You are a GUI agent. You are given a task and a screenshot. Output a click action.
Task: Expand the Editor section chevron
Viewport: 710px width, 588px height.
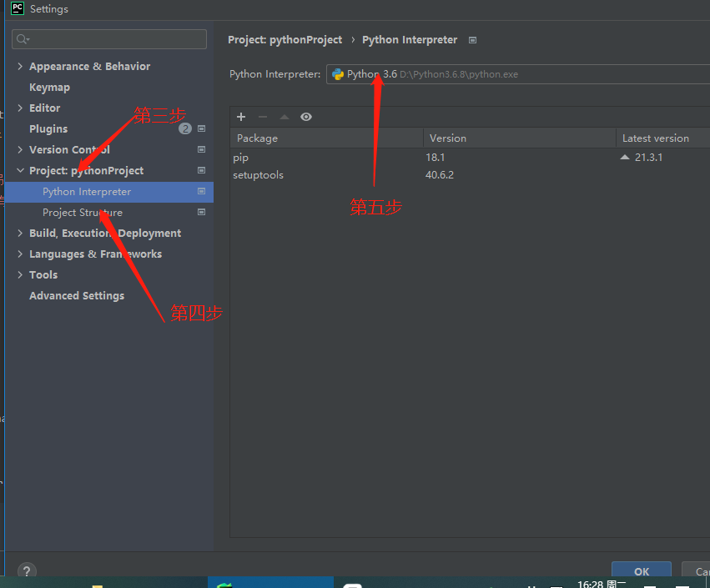click(20, 108)
